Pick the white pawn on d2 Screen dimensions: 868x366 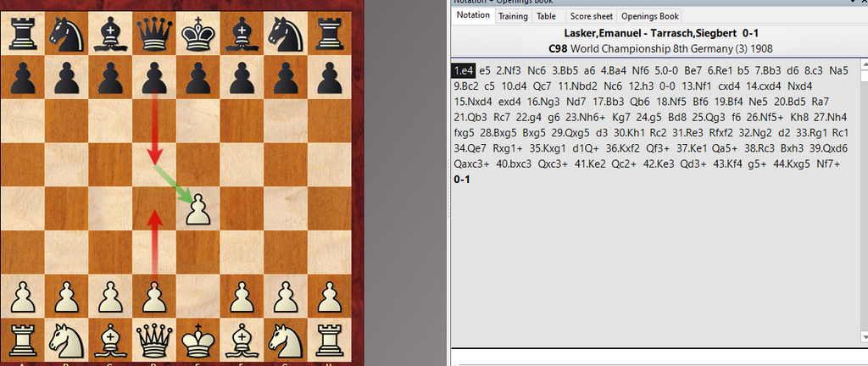click(154, 297)
